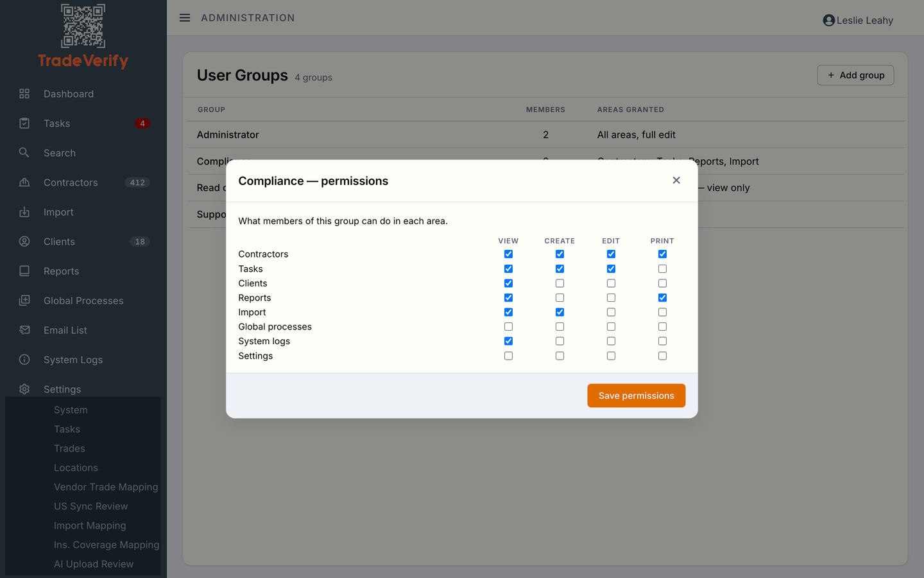Screen dimensions: 924x578
Task: Enable Settings Edit permission
Action: [x=611, y=356]
